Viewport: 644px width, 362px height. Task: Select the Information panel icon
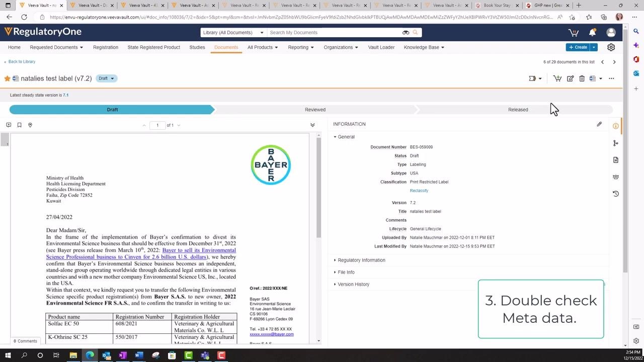(x=616, y=126)
